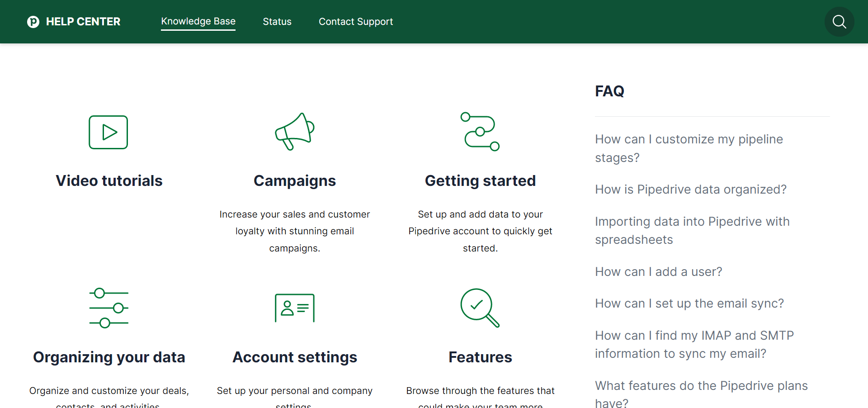868x408 pixels.
Task: Switch to the Knowledge Base tab
Action: [198, 21]
